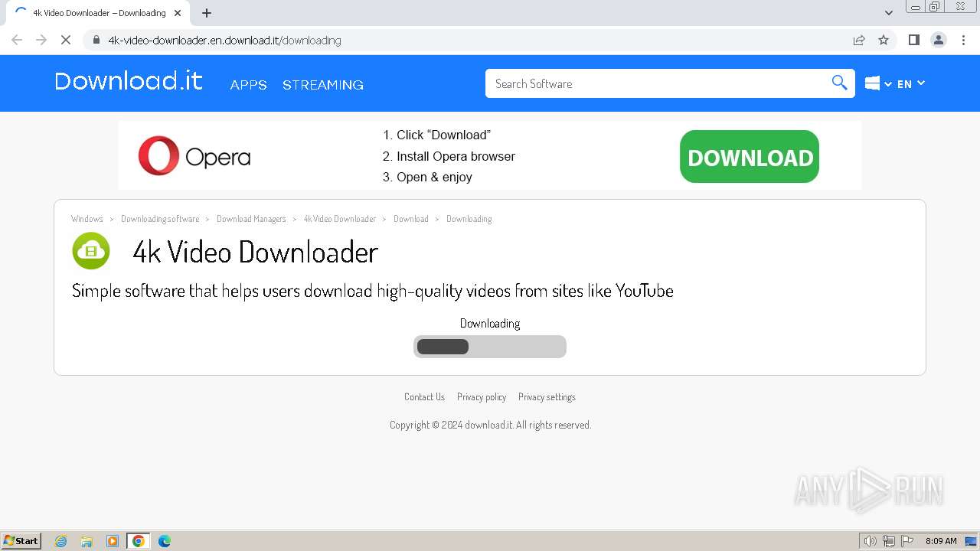The height and width of the screenshot is (551, 980).
Task: Go to Download breadcrumb
Action: coord(411,219)
